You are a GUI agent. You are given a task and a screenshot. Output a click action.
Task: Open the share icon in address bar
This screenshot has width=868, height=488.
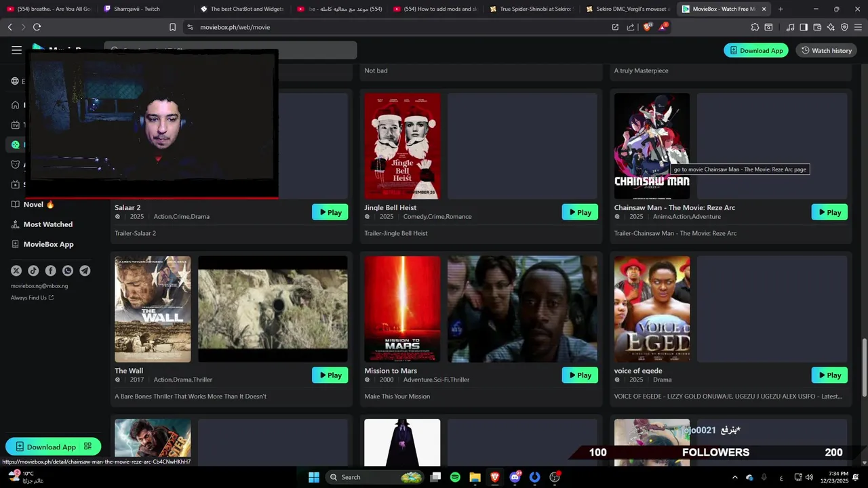[x=631, y=27]
